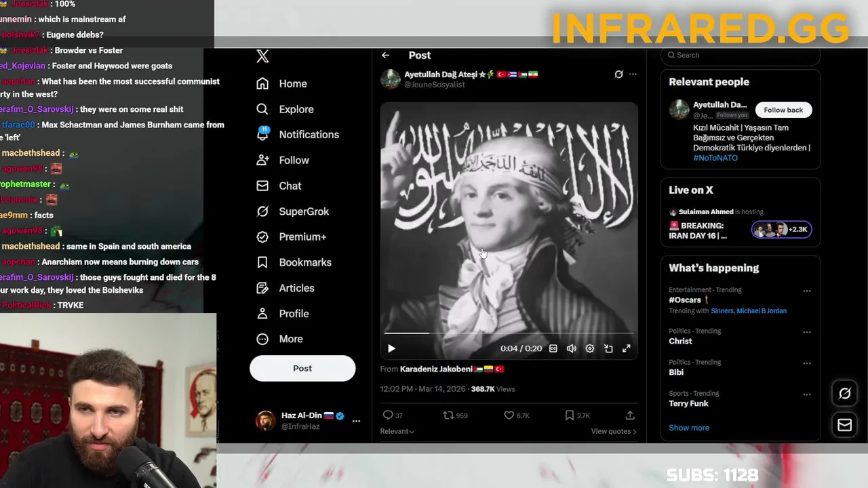The width and height of the screenshot is (868, 488).
Task: Open Premium+ in the sidebar
Action: pyautogui.click(x=291, y=237)
